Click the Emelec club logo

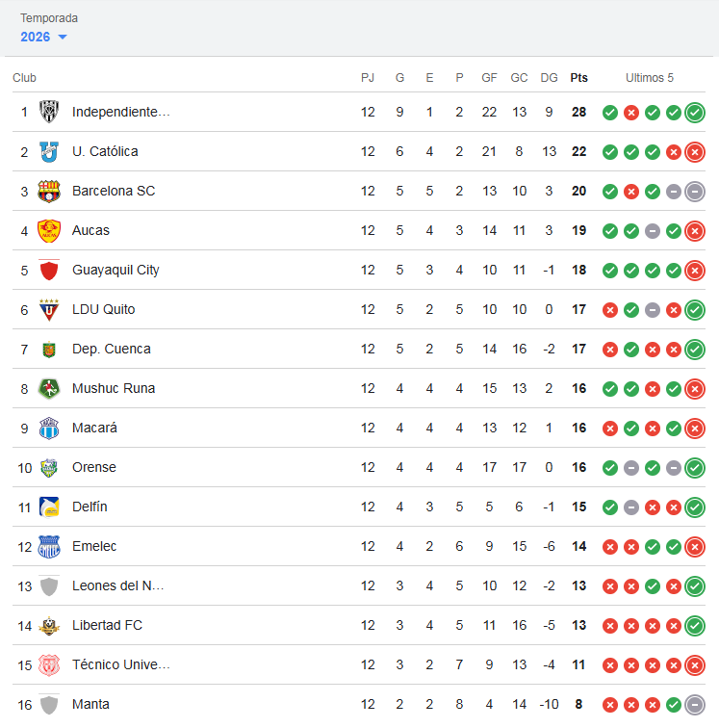49,546
